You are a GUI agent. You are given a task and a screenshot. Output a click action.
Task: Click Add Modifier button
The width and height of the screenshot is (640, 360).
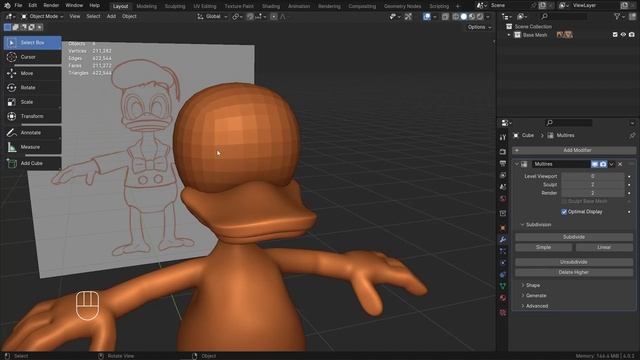tap(574, 150)
